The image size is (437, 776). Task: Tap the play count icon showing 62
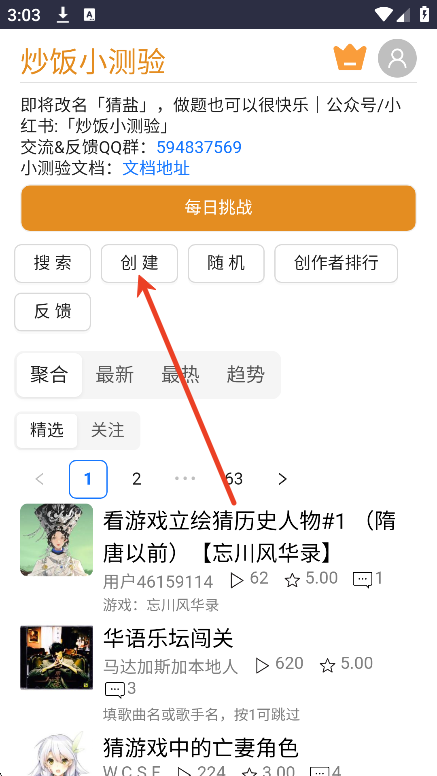(237, 580)
